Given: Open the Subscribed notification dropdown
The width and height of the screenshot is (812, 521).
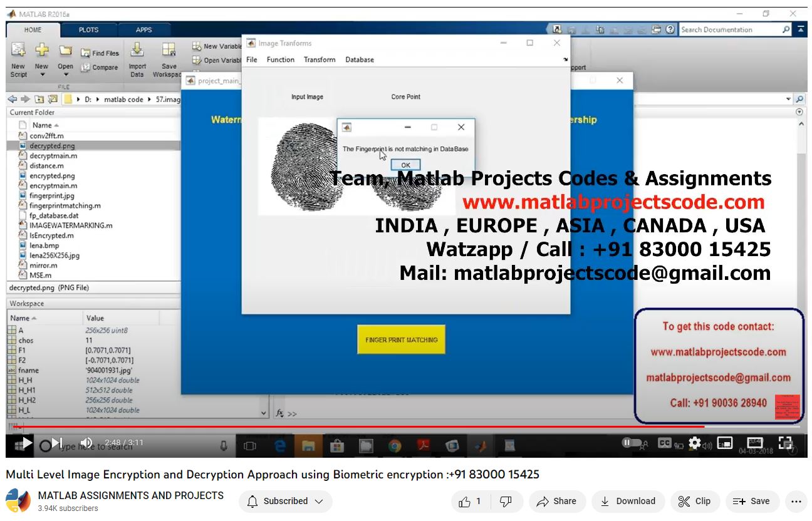Looking at the screenshot, I should click(286, 501).
